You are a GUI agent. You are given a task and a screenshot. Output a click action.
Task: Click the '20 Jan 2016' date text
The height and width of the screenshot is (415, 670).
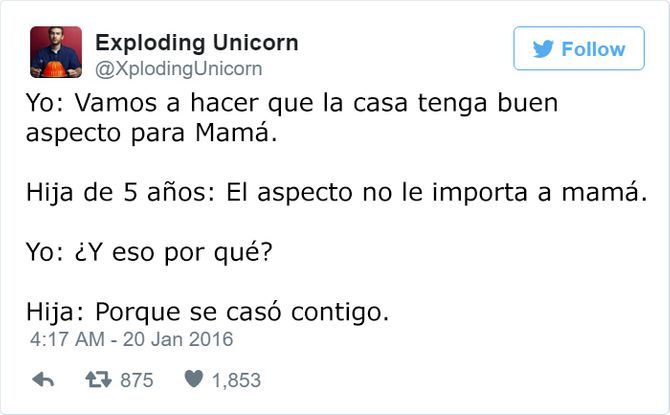pos(178,339)
